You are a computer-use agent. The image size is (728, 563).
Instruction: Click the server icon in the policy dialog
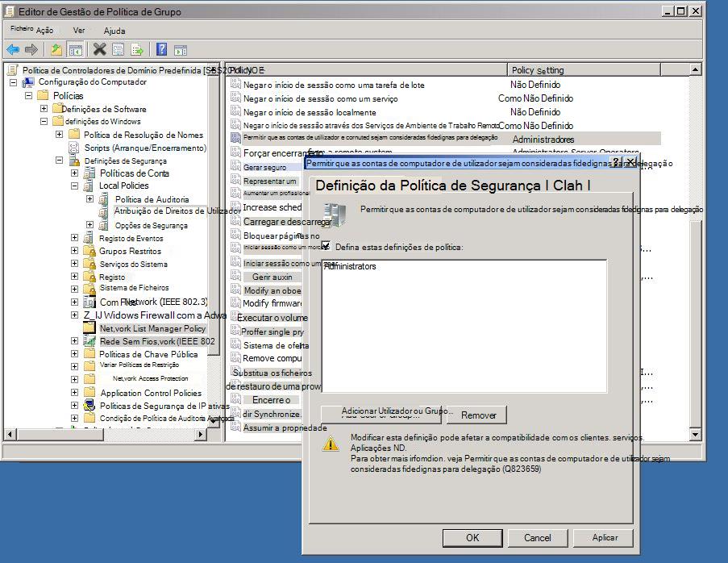pyautogui.click(x=335, y=215)
